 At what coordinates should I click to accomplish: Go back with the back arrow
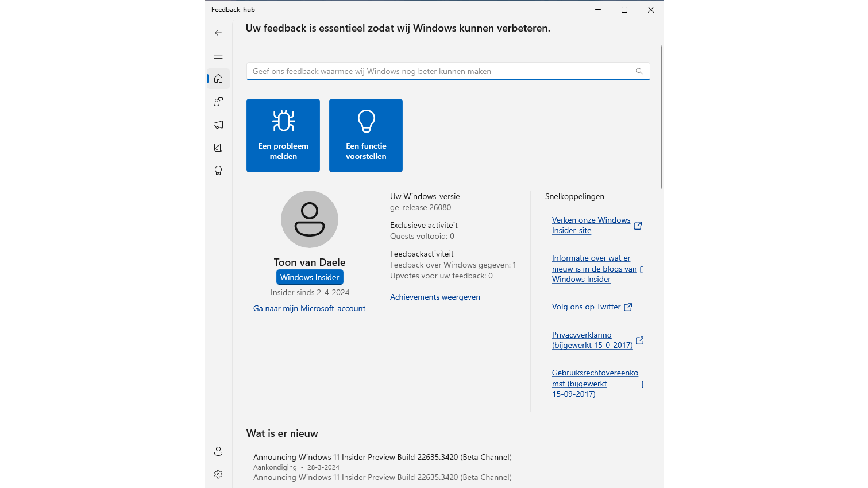218,33
